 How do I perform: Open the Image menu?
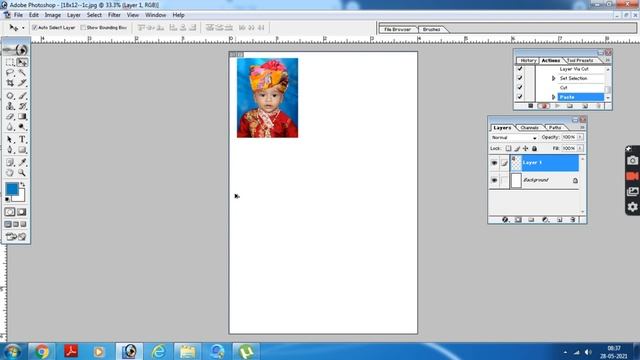tap(53, 15)
